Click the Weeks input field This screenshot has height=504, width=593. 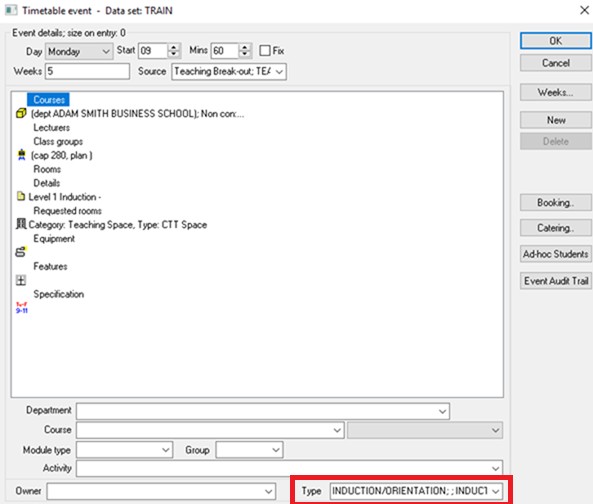pyautogui.click(x=87, y=71)
